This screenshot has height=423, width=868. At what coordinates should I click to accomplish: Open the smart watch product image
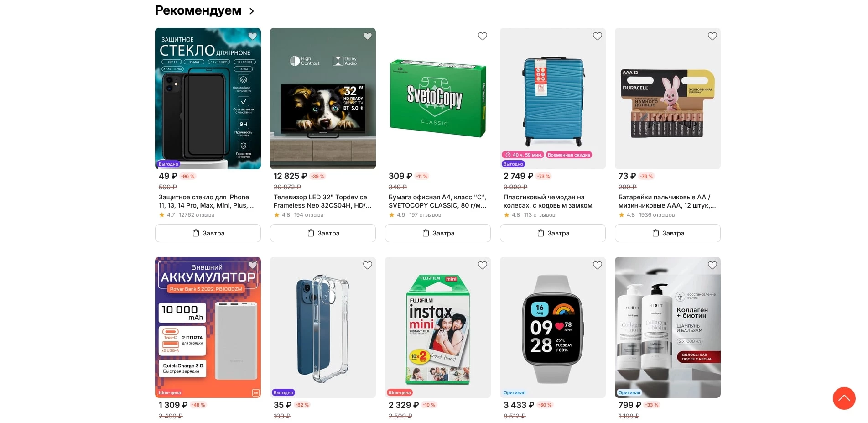(x=553, y=327)
